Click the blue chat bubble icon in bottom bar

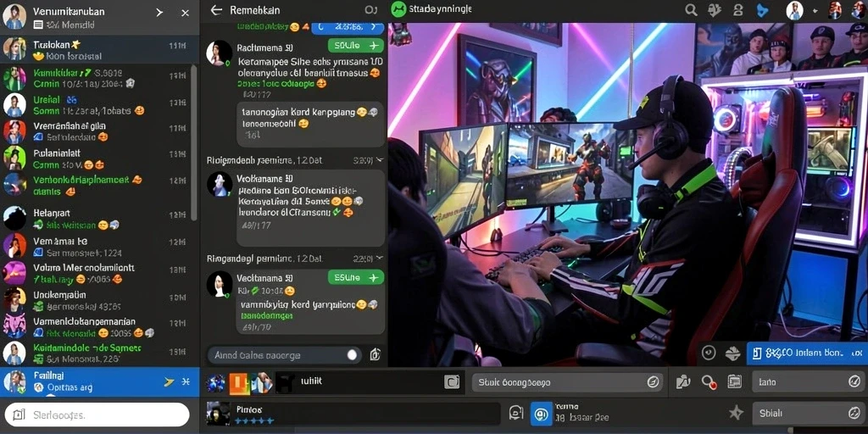[x=542, y=414]
